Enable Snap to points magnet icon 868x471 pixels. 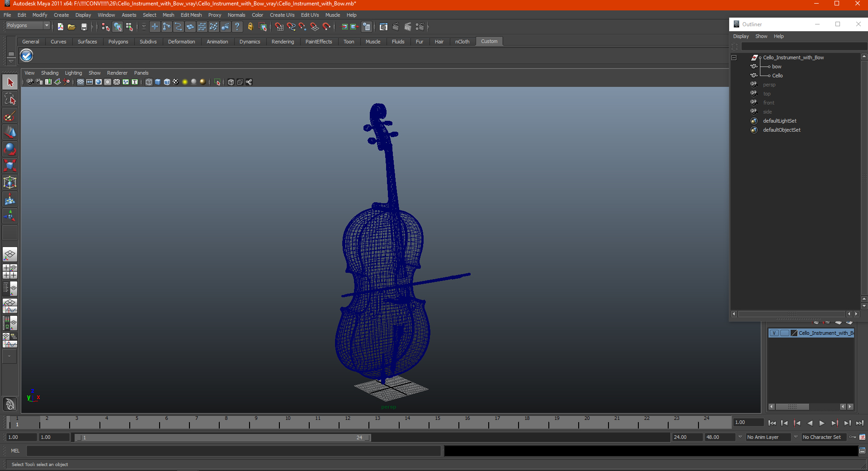(303, 27)
